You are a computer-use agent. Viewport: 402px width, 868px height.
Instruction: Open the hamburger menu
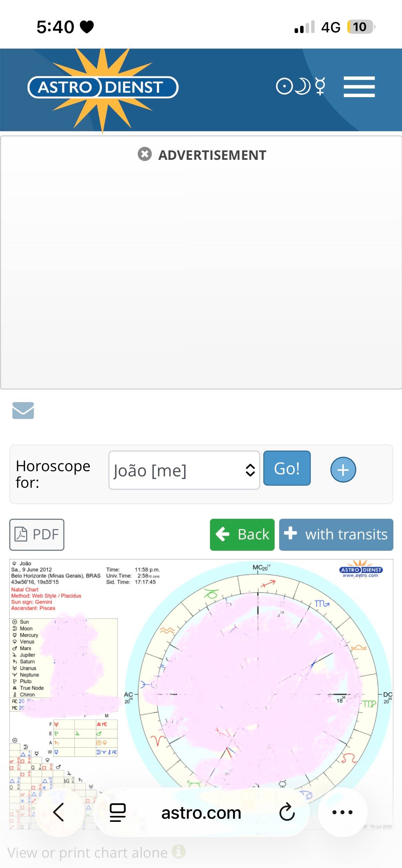coord(359,87)
